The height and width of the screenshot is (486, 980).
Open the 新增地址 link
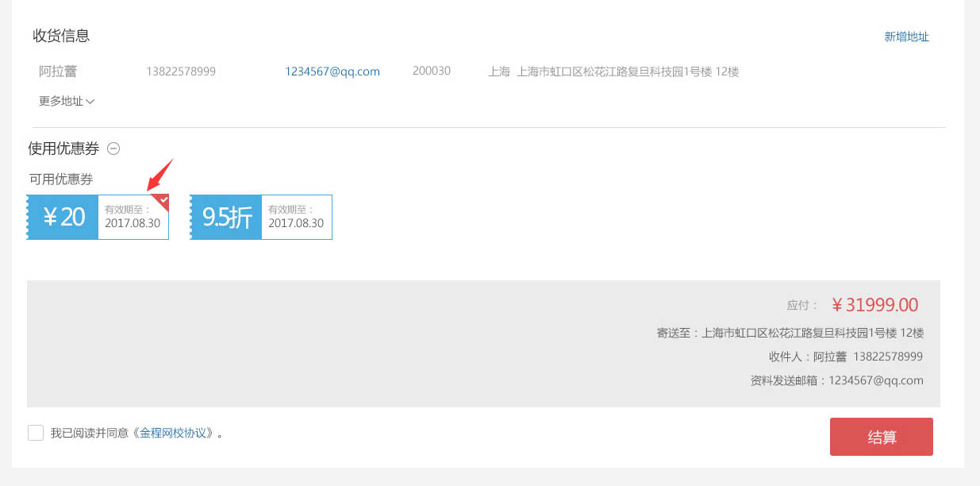point(906,37)
